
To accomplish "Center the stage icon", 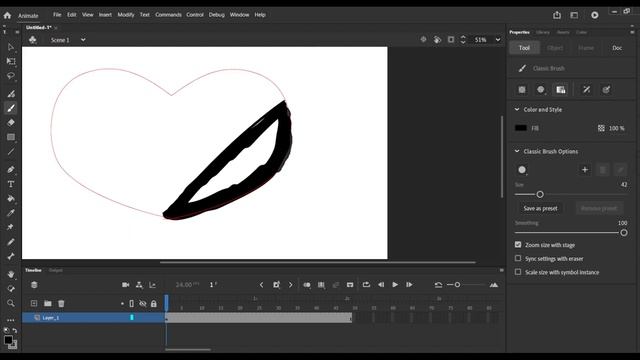I will (x=423, y=40).
